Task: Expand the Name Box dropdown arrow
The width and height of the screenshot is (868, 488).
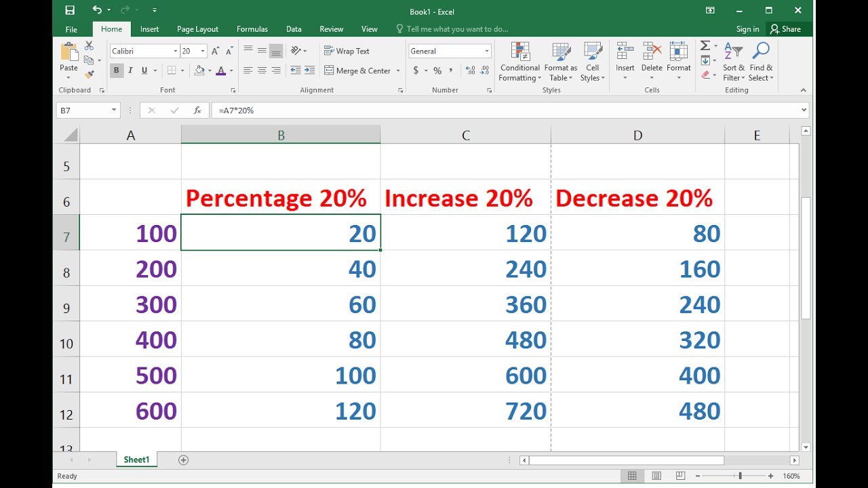Action: tap(113, 110)
